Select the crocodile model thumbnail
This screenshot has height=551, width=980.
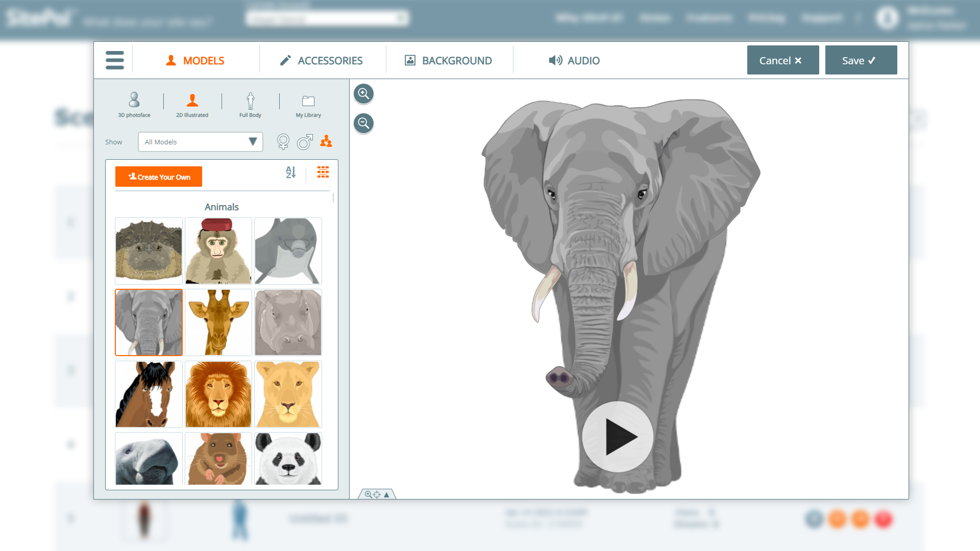[149, 251]
